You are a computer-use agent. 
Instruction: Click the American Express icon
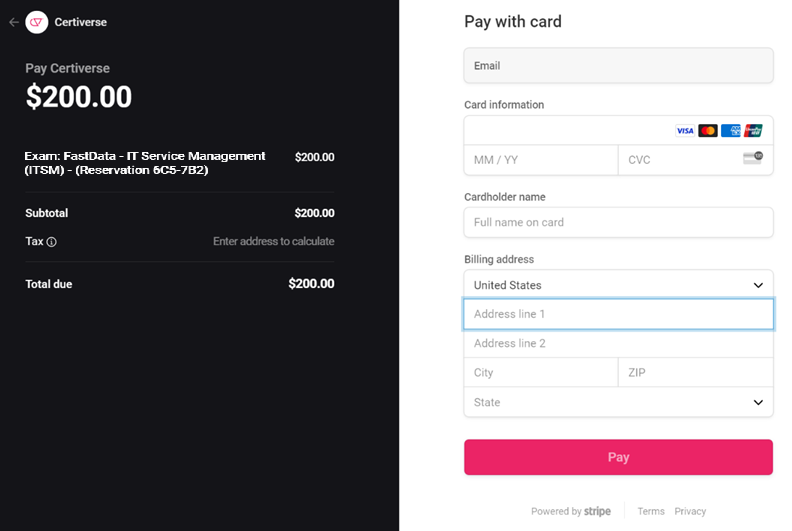(x=730, y=131)
